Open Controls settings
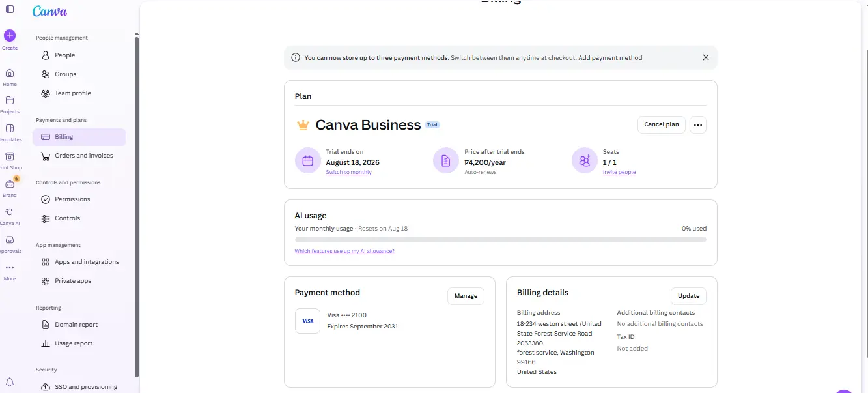 [79, 218]
